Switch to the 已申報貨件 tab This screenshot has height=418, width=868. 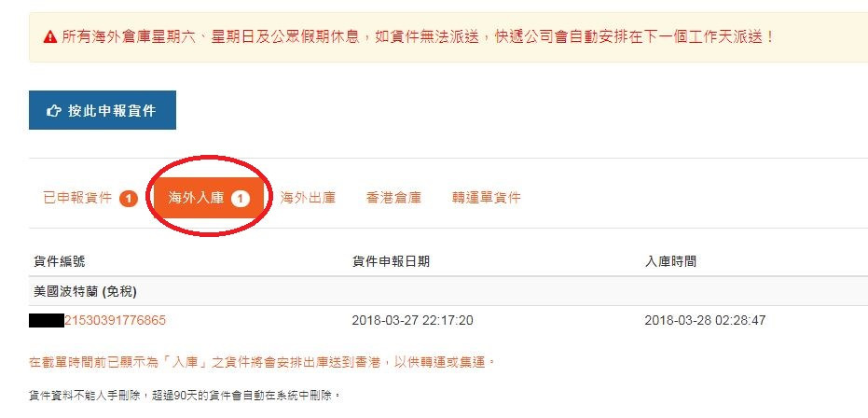[x=90, y=198]
